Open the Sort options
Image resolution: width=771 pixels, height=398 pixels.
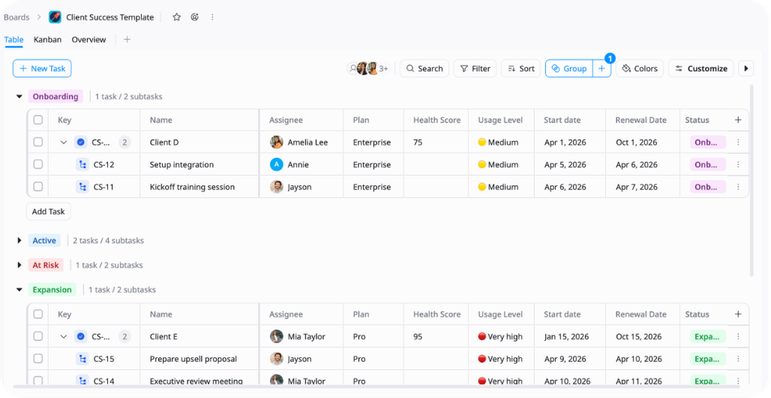(521, 68)
